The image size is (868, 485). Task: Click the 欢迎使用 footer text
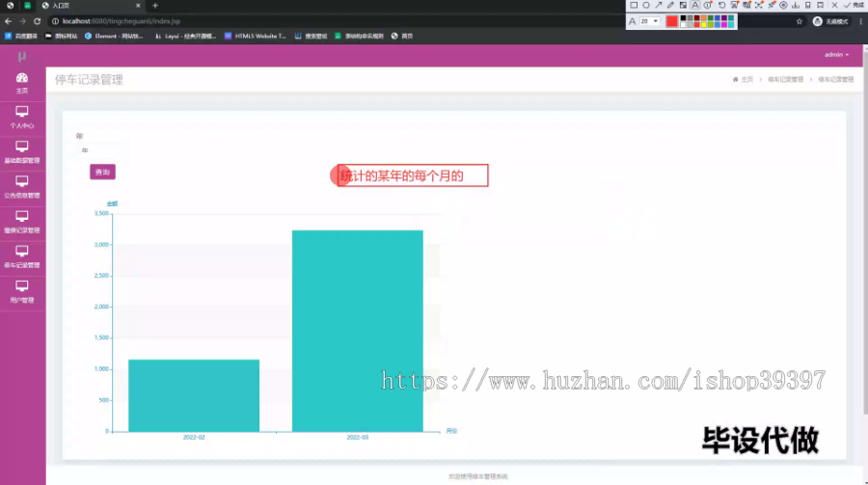point(478,476)
